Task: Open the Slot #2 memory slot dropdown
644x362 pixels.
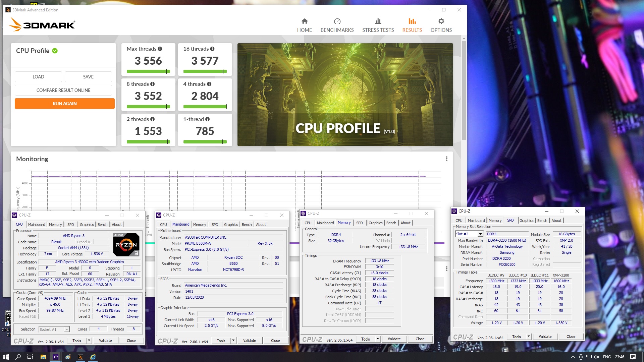Action: pyautogui.click(x=480, y=234)
